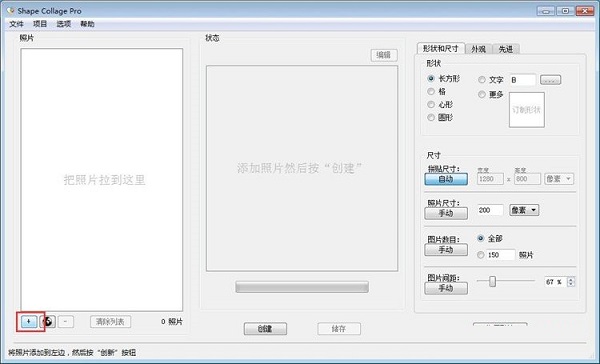600x364 pixels.
Task: Open the 选项 menu
Action: [64, 24]
